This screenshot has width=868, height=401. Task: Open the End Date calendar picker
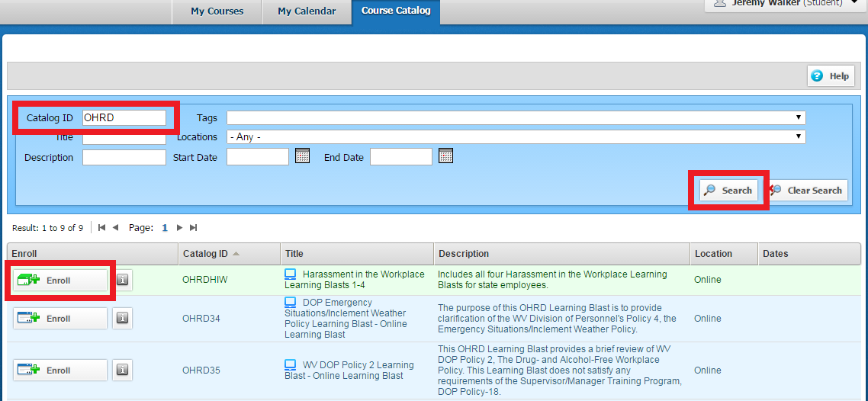(445, 156)
